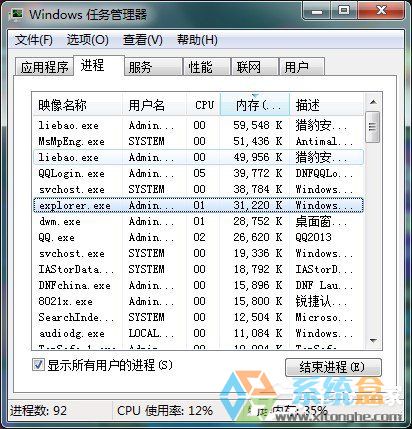This screenshot has height=429, width=412.
Task: Click the DNFQQLo... description cell
Action: click(x=324, y=173)
